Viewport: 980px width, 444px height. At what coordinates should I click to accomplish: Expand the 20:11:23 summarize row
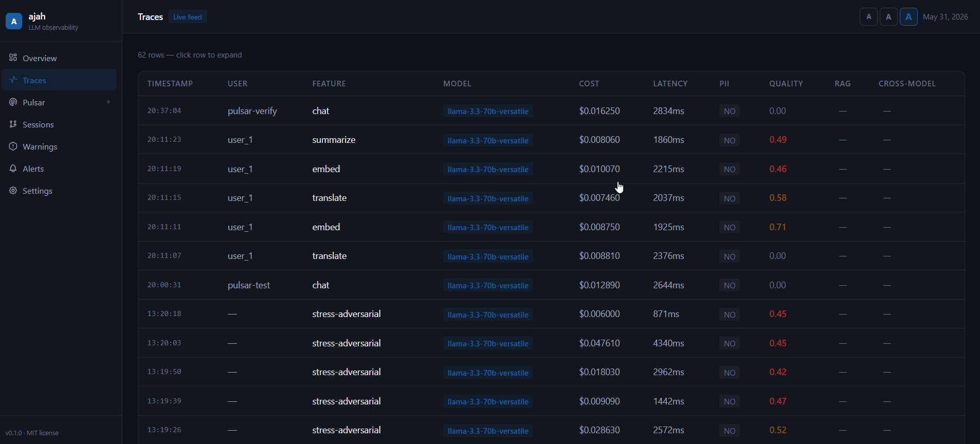(551, 140)
